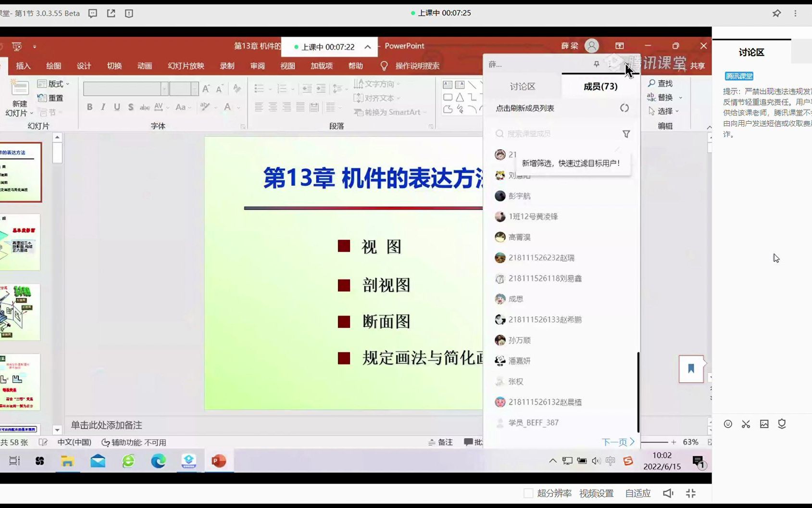Open PowerPoint from the Windows taskbar
The height and width of the screenshot is (508, 812).
click(219, 461)
